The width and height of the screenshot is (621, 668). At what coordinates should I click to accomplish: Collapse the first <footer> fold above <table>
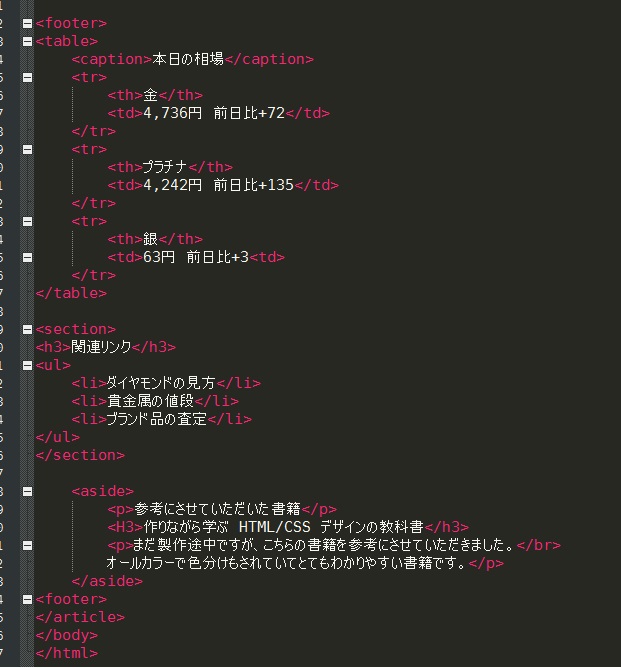[27, 23]
